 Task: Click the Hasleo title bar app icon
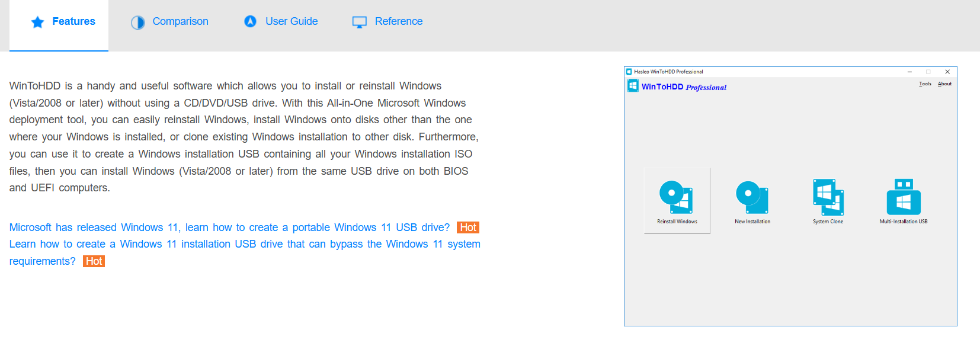(x=629, y=72)
